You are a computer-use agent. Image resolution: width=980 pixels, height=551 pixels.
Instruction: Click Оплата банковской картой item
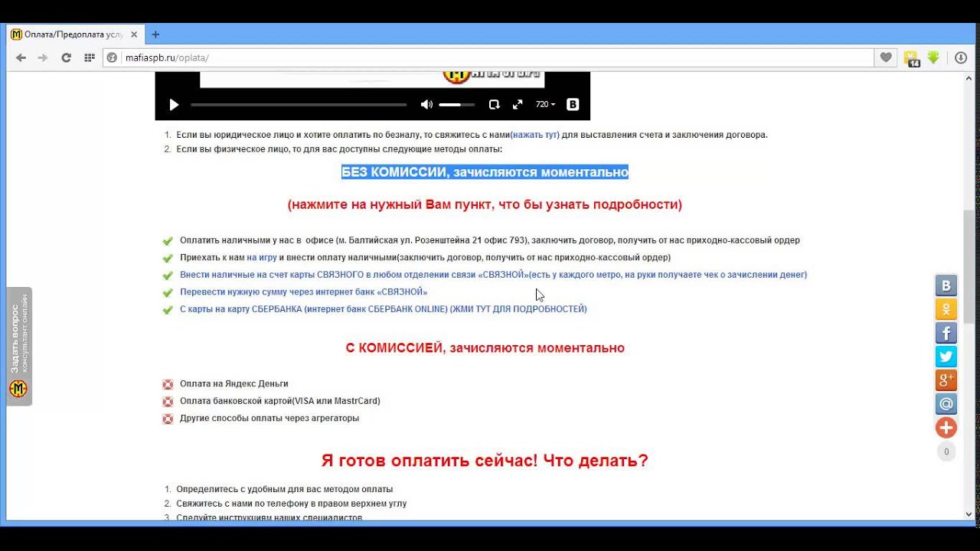coord(279,401)
